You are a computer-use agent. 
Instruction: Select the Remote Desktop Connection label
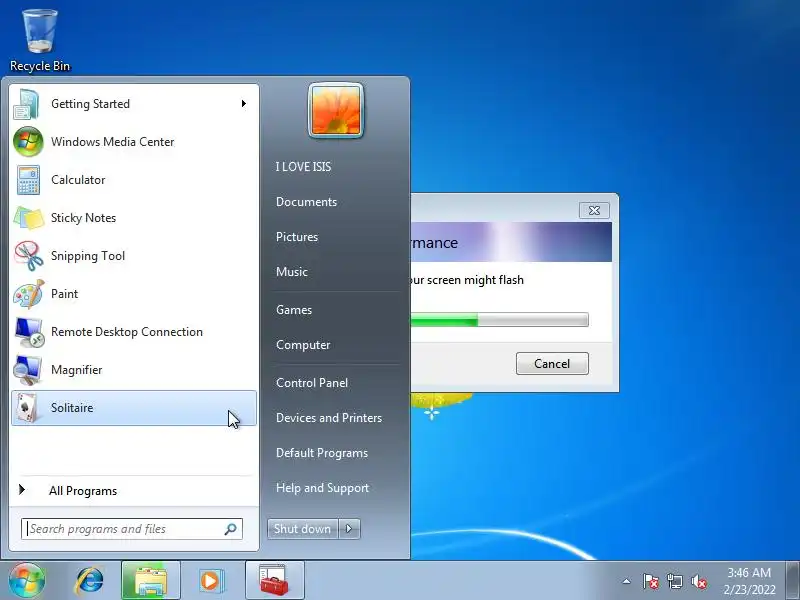127,332
